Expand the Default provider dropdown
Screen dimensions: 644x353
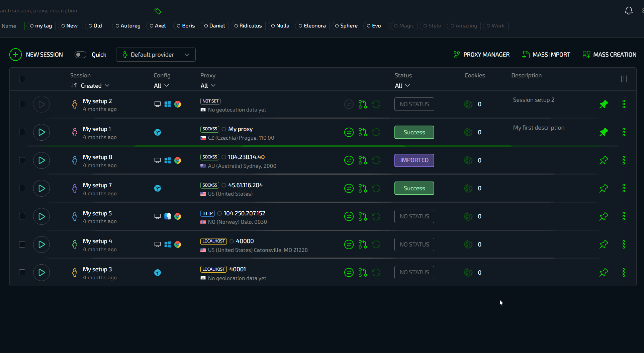pyautogui.click(x=156, y=55)
